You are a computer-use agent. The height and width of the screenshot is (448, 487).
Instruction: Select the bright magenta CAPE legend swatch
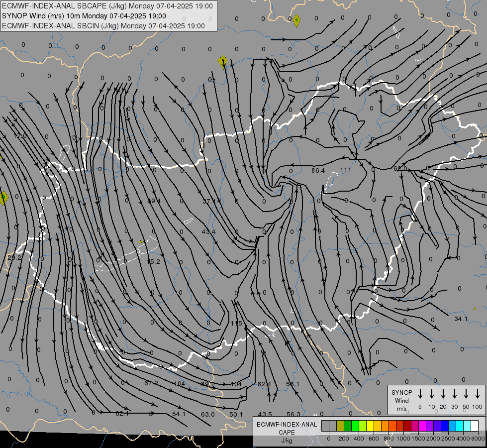422,426
